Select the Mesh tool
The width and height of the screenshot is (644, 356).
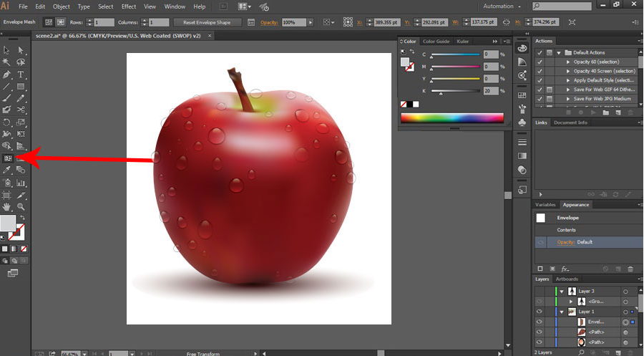(x=7, y=158)
